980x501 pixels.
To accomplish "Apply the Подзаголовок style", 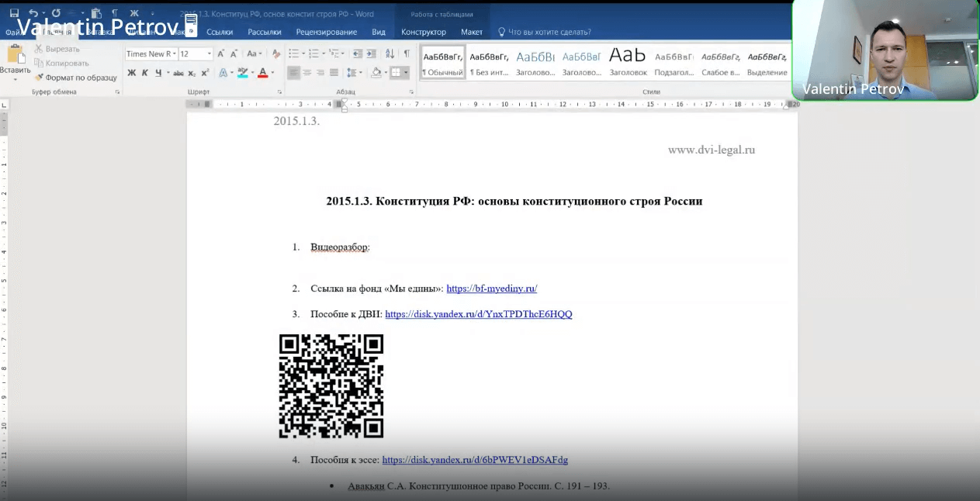I will click(674, 62).
